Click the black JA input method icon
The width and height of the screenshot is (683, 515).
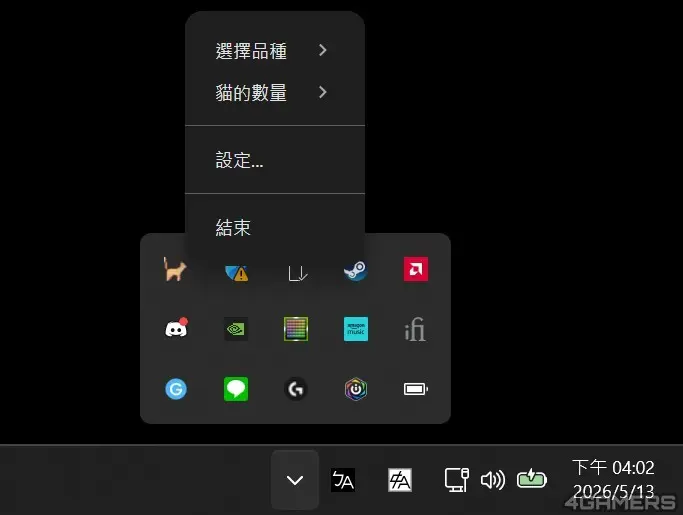343,480
